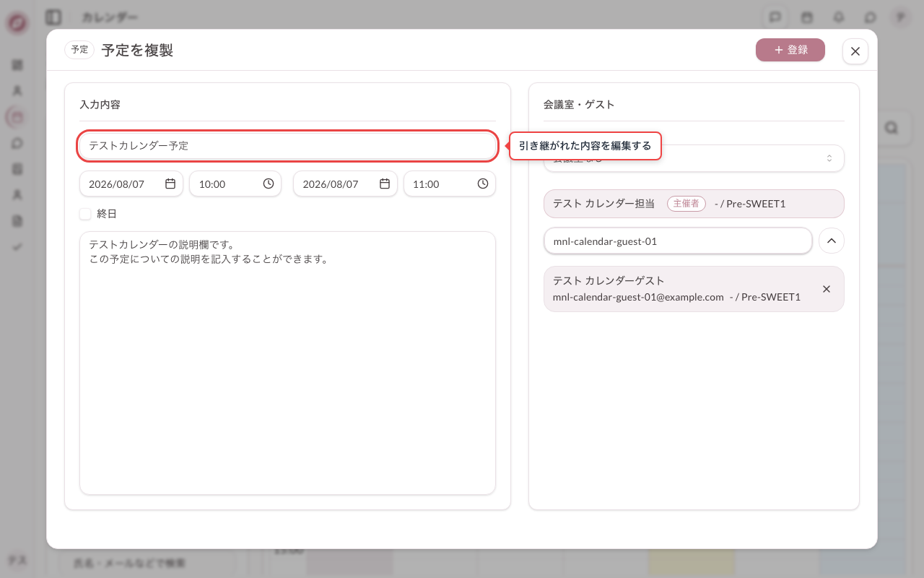Toggle the 終日 all-day checkbox

(85, 214)
